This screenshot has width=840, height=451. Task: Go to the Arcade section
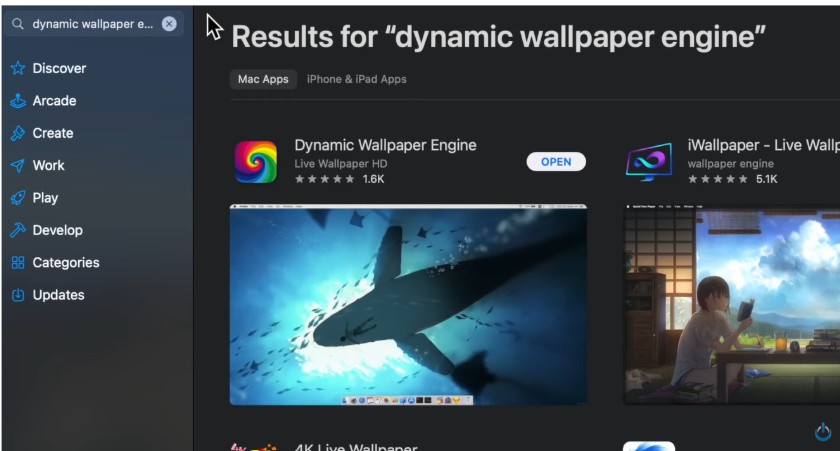[x=54, y=101]
